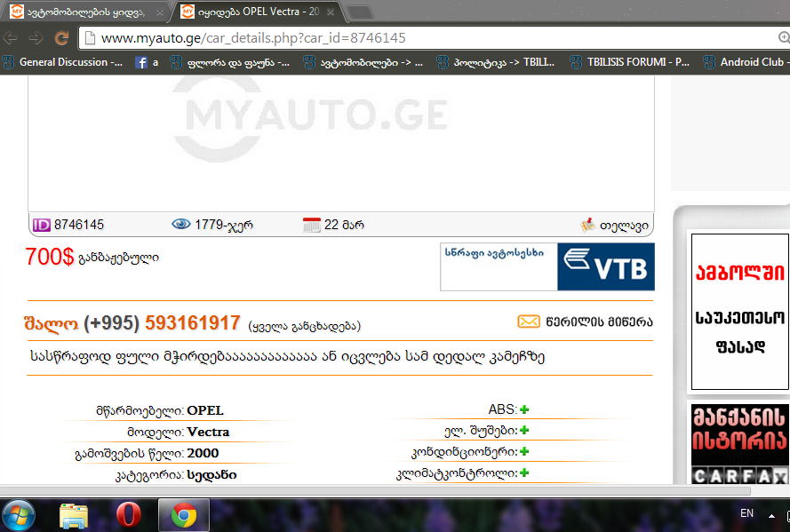Click the page icon beside the URL
Image resolution: width=790 pixels, height=532 pixels.
(90, 38)
